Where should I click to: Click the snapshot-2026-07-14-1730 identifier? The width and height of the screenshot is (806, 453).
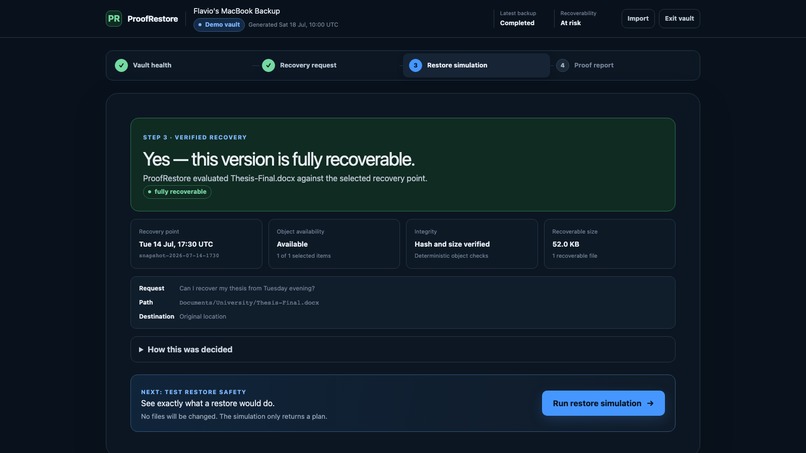coord(179,256)
